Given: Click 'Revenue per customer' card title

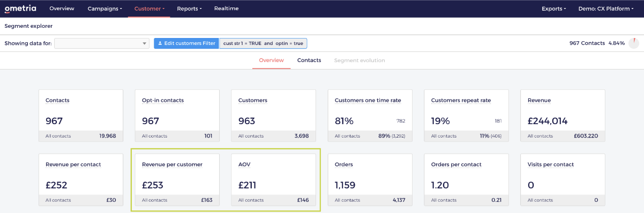Looking at the screenshot, I should point(172,164).
